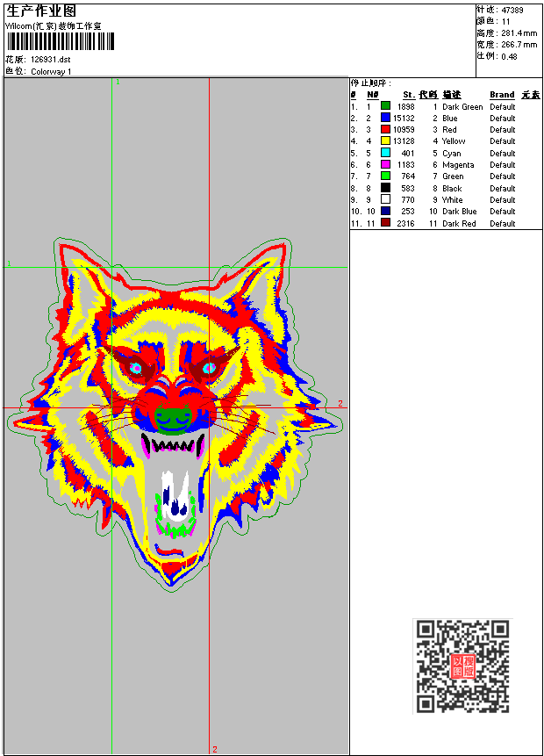Screen dimensions: 544x756
Task: Select the Dark Blue description text
Action: point(459,212)
